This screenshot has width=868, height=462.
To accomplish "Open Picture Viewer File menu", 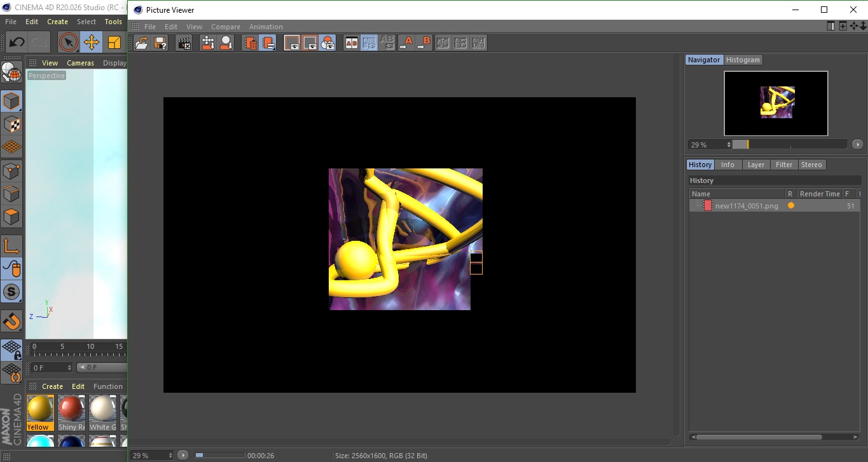I will click(x=150, y=27).
